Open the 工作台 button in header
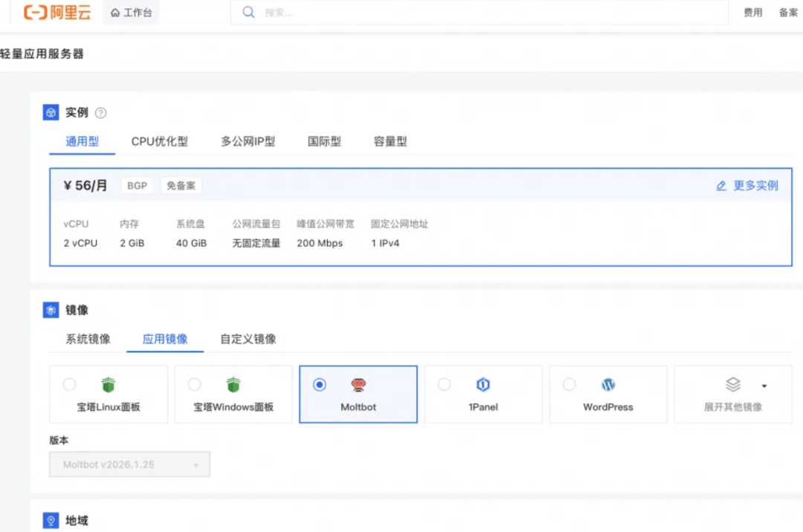This screenshot has width=803, height=532. click(x=131, y=13)
